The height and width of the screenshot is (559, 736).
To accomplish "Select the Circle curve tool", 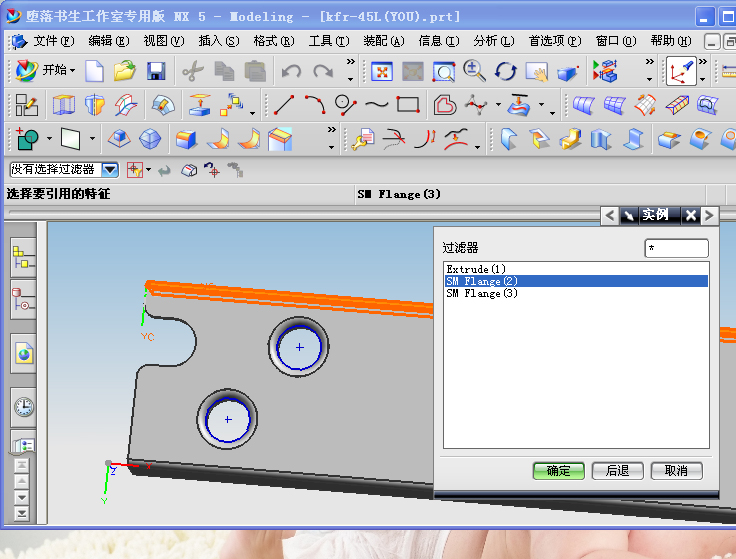I will pos(346,105).
